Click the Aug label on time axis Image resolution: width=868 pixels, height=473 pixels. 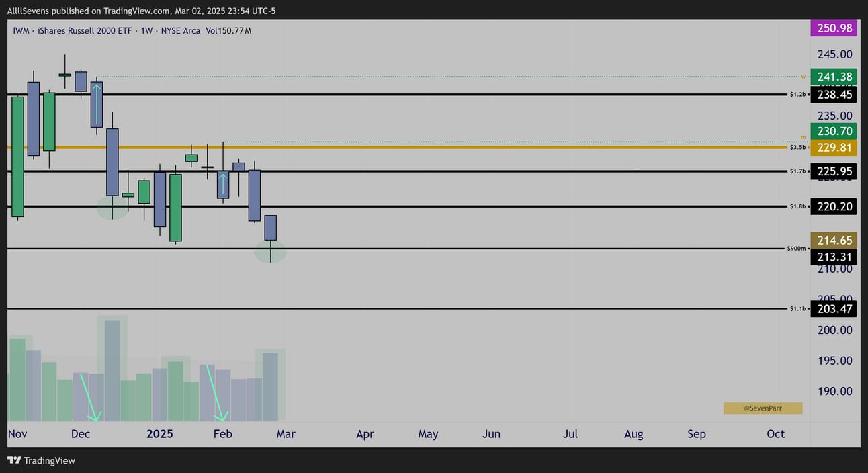coord(634,434)
